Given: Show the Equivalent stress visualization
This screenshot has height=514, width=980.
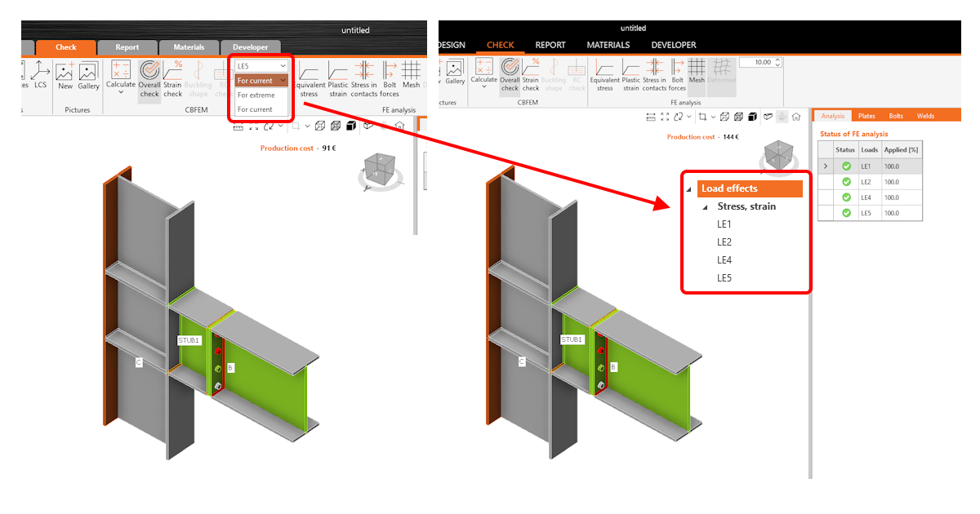Looking at the screenshot, I should click(606, 78).
